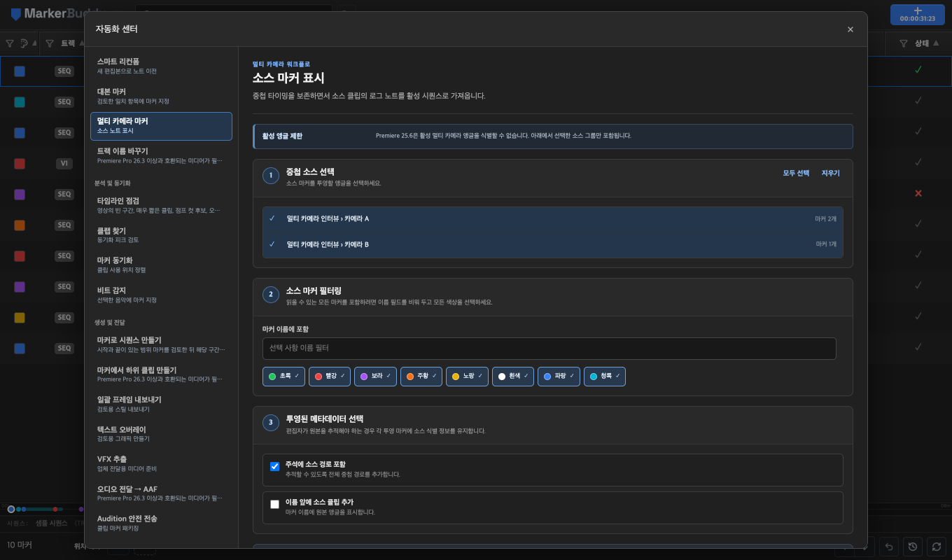Toggle the 파랑 color filter chip
Viewport: 952px width, 560px height.
[x=559, y=377]
